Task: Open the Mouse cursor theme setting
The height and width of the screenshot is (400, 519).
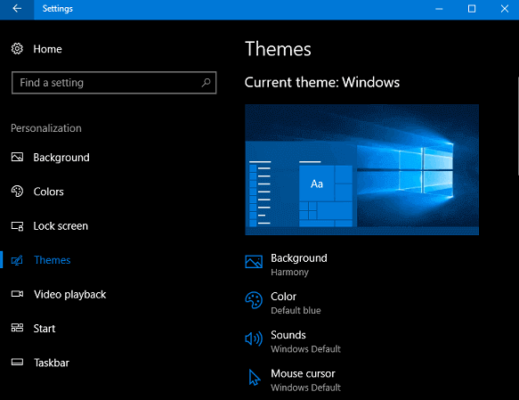Action: coord(306,380)
